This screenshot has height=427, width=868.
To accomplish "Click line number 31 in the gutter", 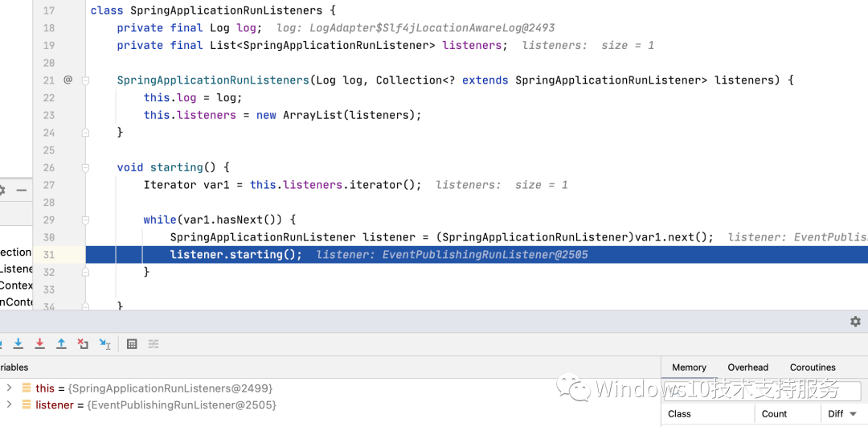I will [48, 255].
